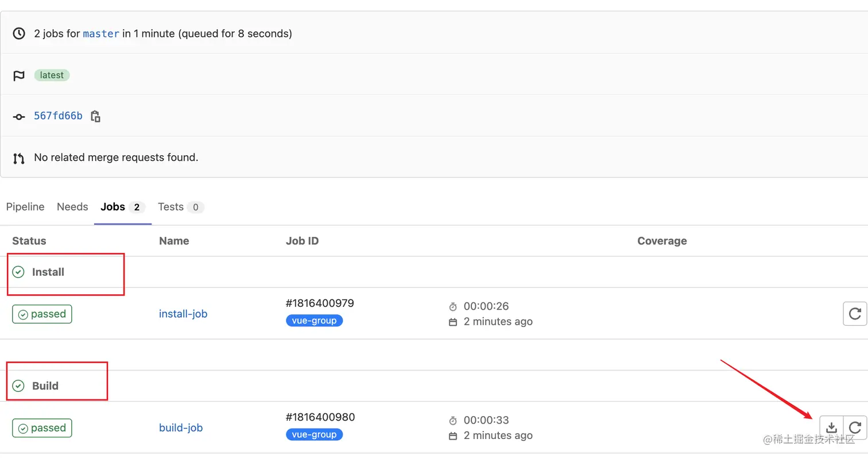Copy commit SHA with the clipboard icon
Image resolution: width=868 pixels, height=458 pixels.
point(96,116)
